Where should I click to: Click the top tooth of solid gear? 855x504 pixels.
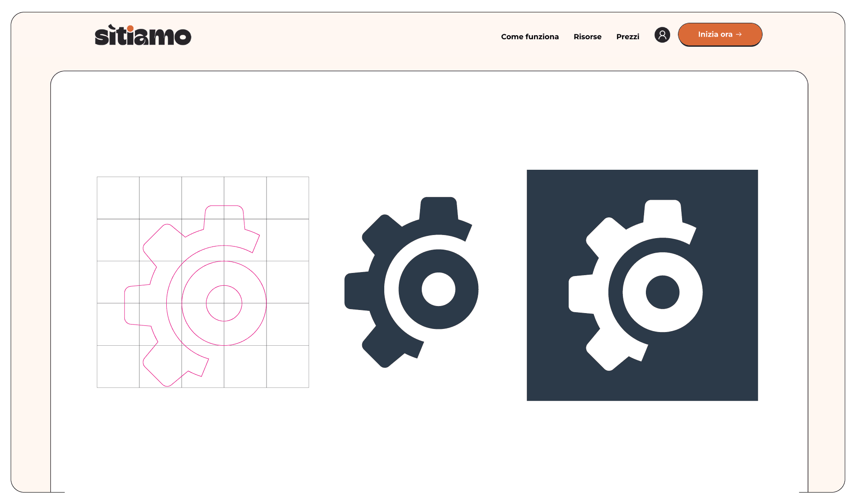tap(438, 208)
